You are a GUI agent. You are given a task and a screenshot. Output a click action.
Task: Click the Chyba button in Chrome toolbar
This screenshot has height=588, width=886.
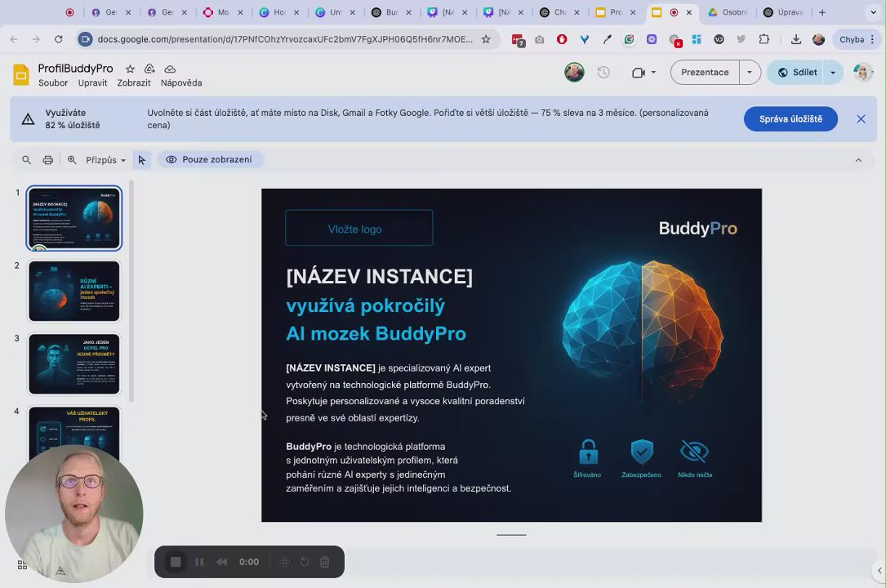(857, 39)
